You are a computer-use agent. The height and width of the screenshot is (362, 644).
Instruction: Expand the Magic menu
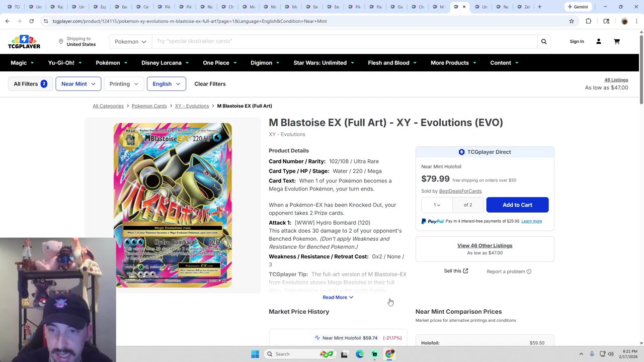coord(23,63)
